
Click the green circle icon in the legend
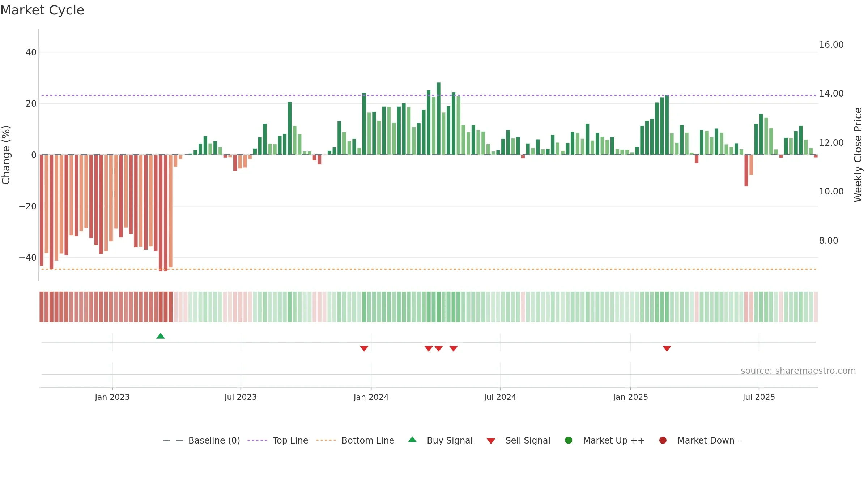point(569,440)
